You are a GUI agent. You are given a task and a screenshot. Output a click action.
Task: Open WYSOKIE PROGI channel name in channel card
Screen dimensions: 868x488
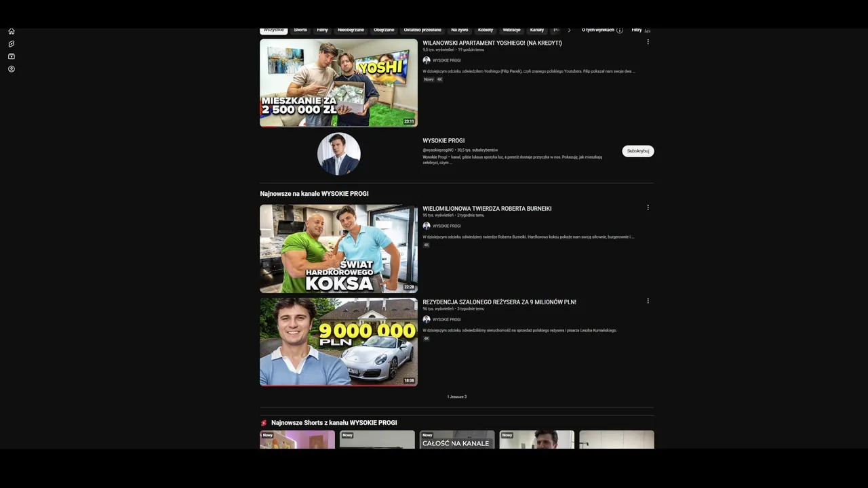(x=443, y=141)
